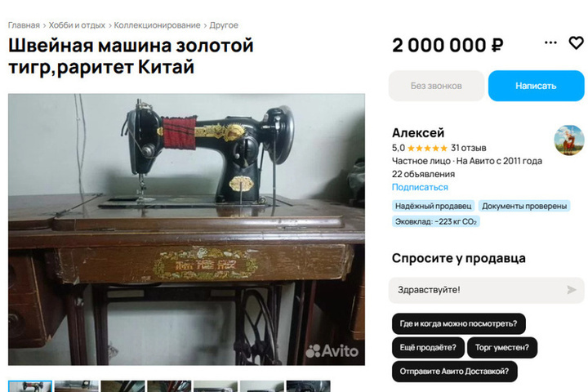Screen dimensions: 588x392
Task: Select 'Отправите Авито Доставкой?' quick question
Action: tap(455, 372)
